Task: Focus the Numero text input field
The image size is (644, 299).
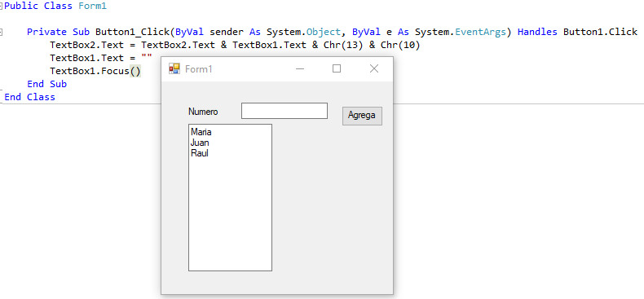Action: click(285, 111)
